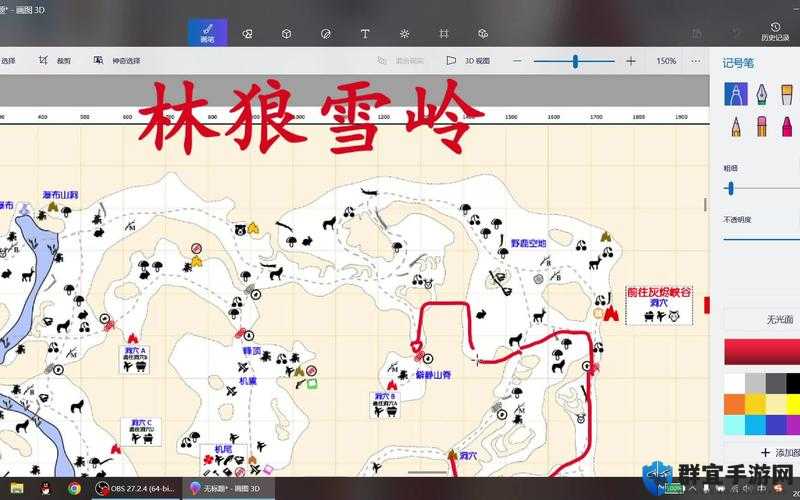Open the 3D library tab
Screen dimensions: 800x500
click(x=483, y=34)
